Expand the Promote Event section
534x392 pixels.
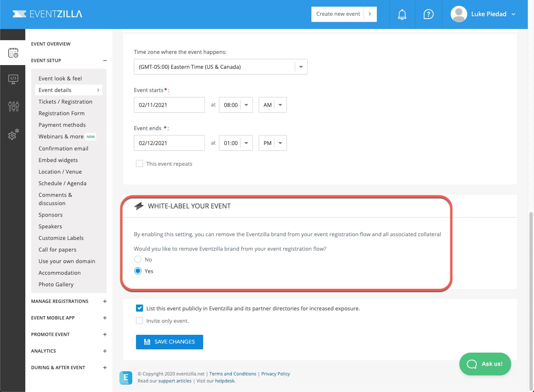tap(105, 334)
